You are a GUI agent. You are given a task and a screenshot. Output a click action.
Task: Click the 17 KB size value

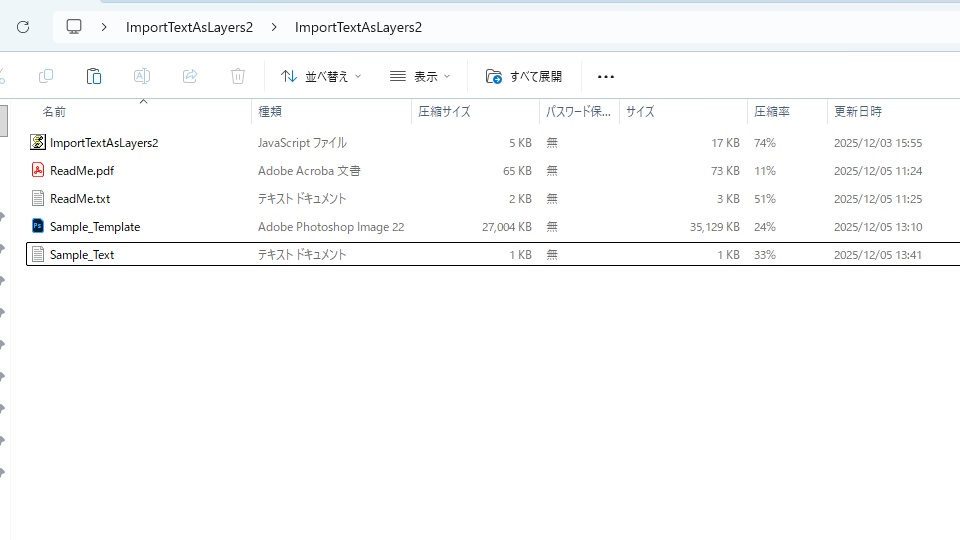(x=726, y=143)
